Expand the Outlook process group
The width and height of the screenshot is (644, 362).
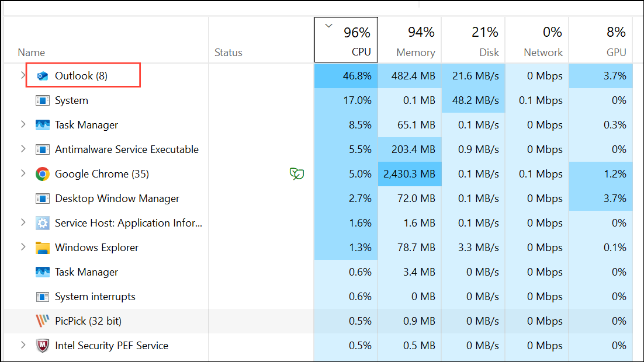click(x=23, y=75)
